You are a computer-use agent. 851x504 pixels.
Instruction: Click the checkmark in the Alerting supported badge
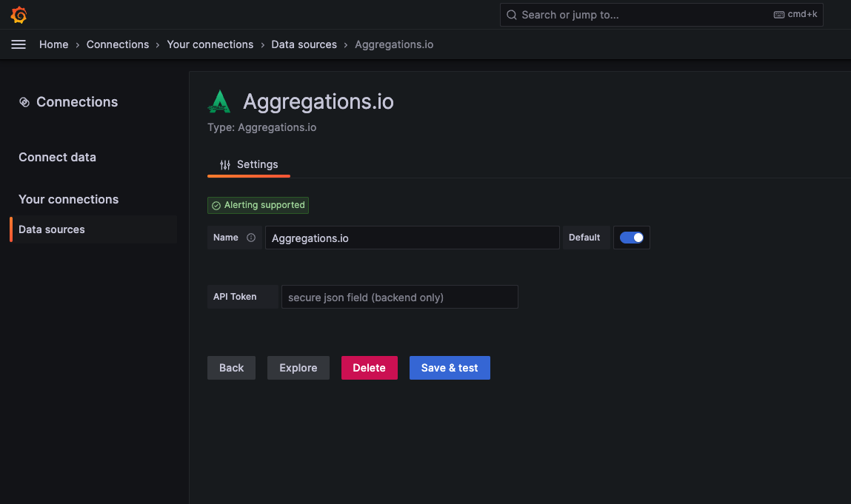tap(216, 205)
